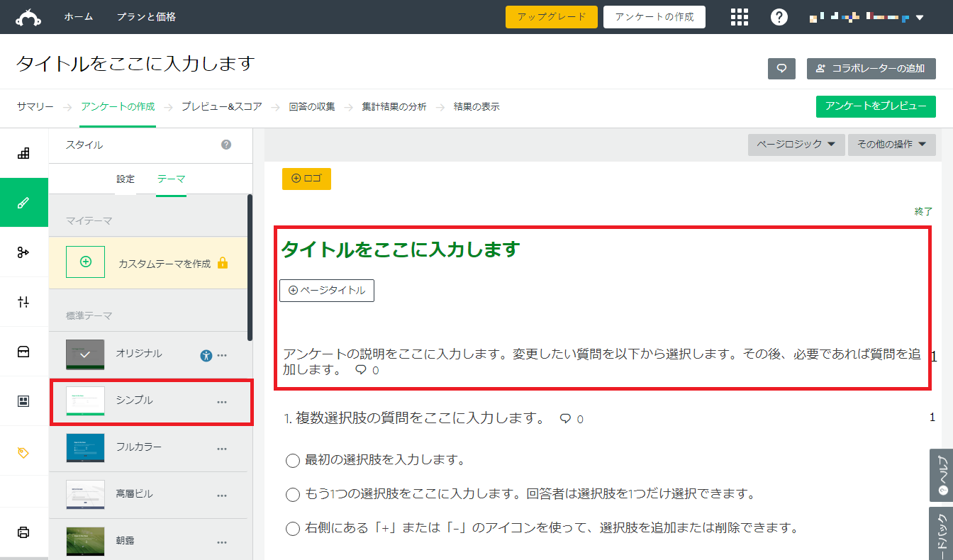Expand the その他の操作 dropdown
Screen dimensions: 953x560
891,145
